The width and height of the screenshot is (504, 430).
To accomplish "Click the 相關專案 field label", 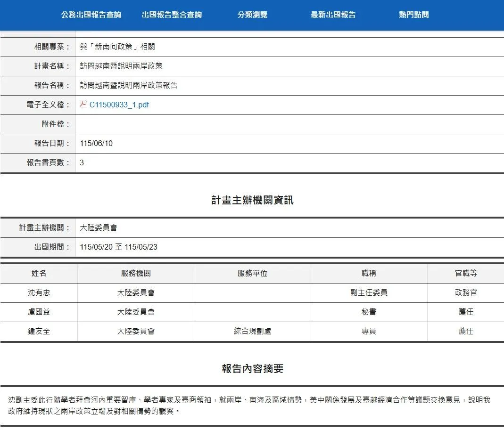I will coord(52,47).
